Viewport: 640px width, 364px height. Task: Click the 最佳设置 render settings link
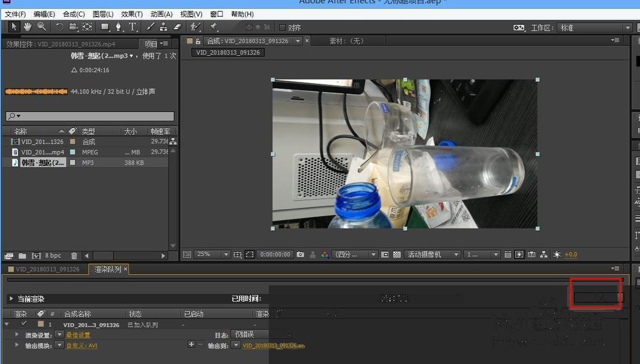(x=78, y=335)
